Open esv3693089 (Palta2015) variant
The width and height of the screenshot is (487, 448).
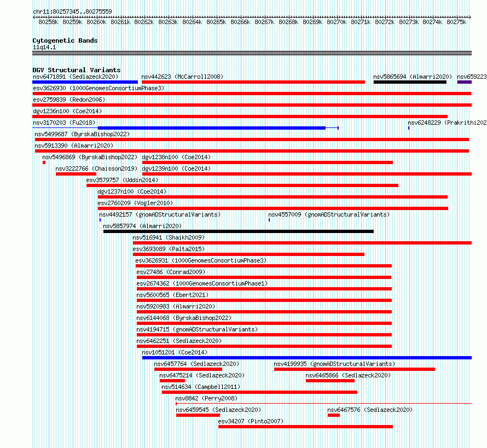click(x=169, y=249)
